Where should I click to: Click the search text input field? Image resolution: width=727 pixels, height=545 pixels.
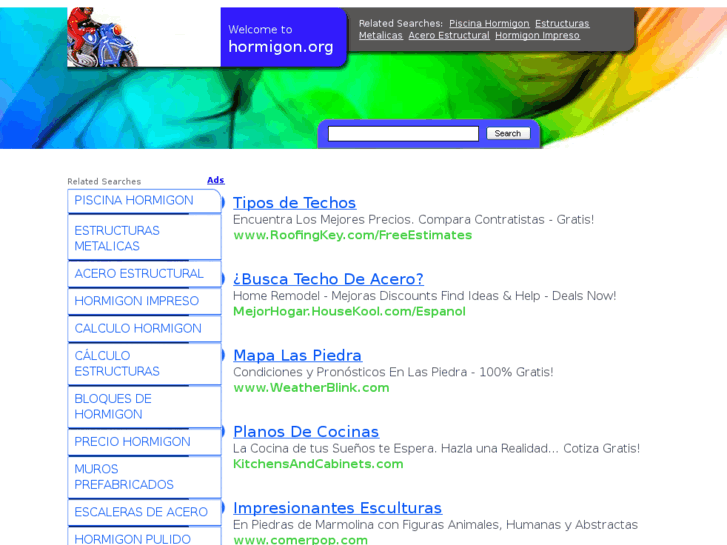click(x=403, y=134)
